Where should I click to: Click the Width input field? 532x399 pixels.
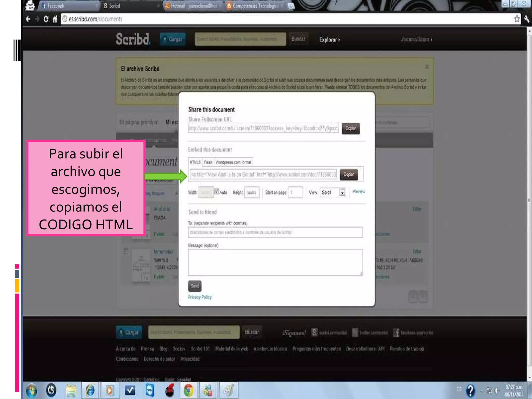206,192
